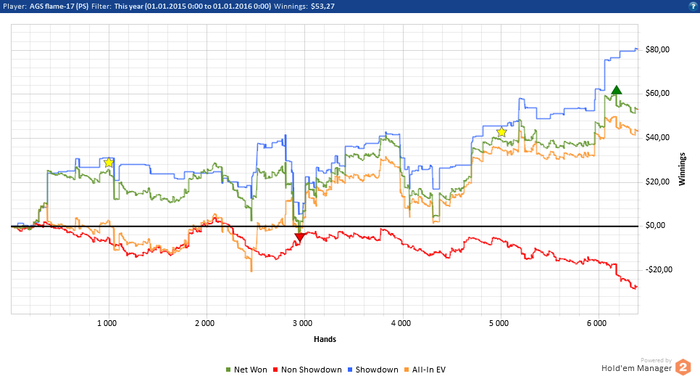Click the red downward triangle low marker
Image resolution: width=700 pixels, height=379 pixels.
tap(300, 237)
